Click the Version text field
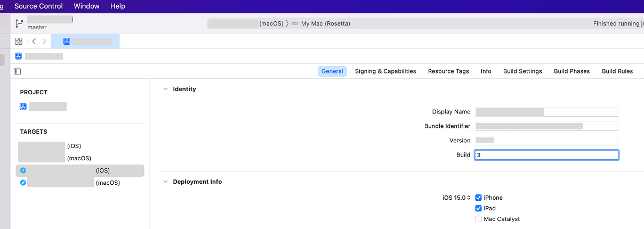Image resolution: width=644 pixels, height=229 pixels. [x=546, y=141]
